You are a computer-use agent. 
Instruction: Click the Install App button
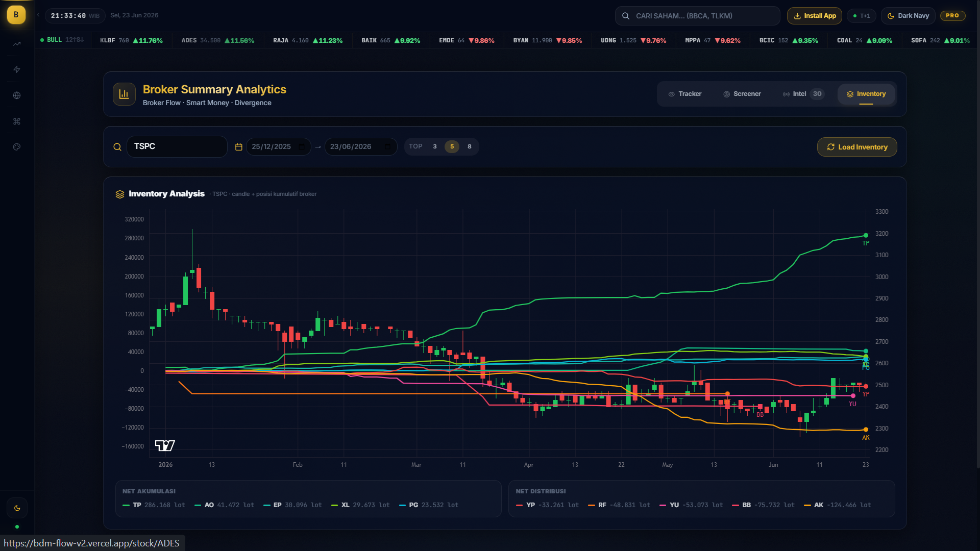click(815, 16)
